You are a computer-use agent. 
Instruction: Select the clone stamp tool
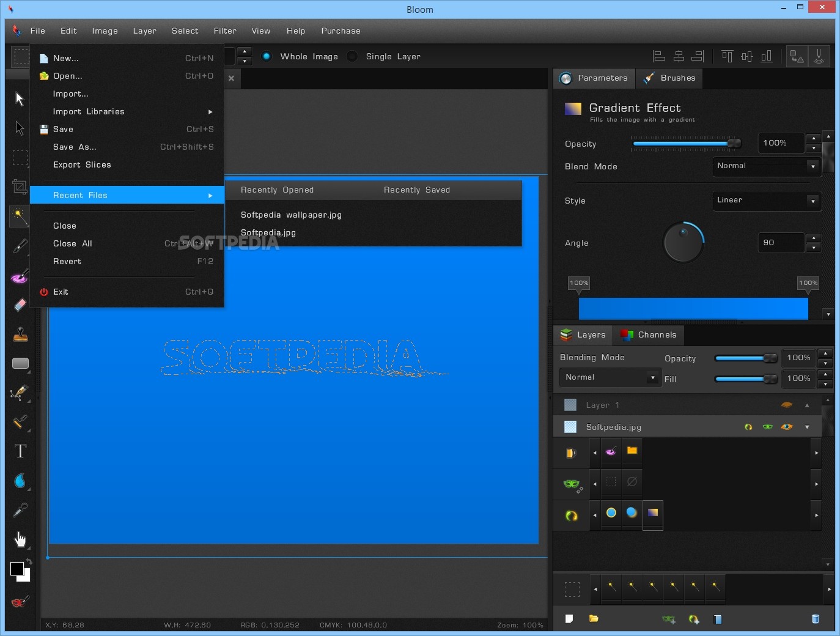(x=20, y=334)
